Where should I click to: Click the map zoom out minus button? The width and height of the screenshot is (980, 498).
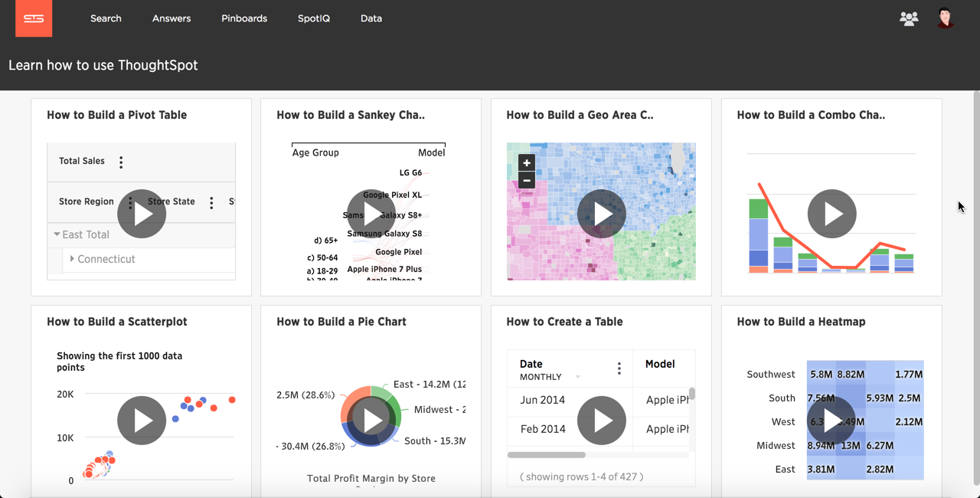pos(526,181)
